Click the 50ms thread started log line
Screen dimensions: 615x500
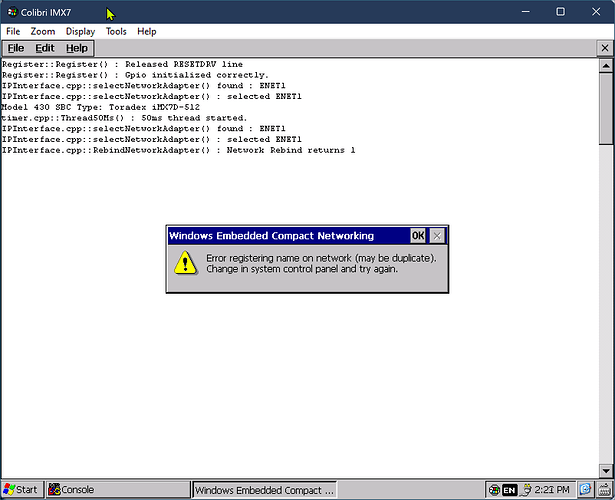(124, 118)
